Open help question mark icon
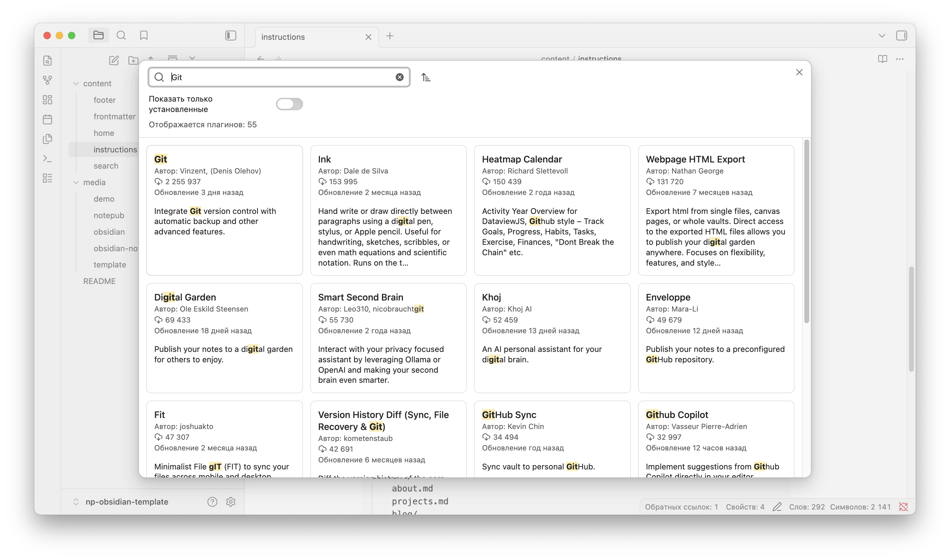Viewport: 950px width, 560px height. [212, 502]
